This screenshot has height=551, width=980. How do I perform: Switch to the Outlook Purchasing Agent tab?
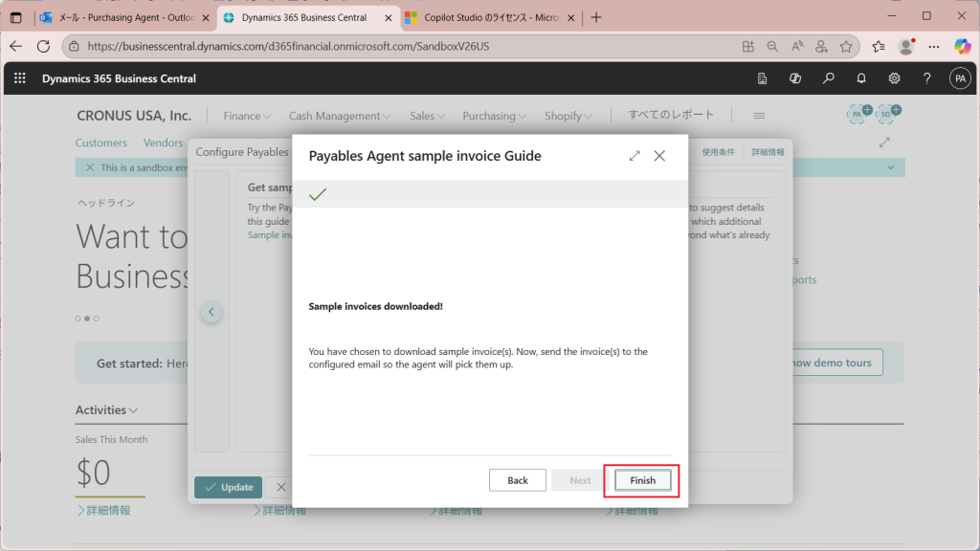(x=125, y=17)
